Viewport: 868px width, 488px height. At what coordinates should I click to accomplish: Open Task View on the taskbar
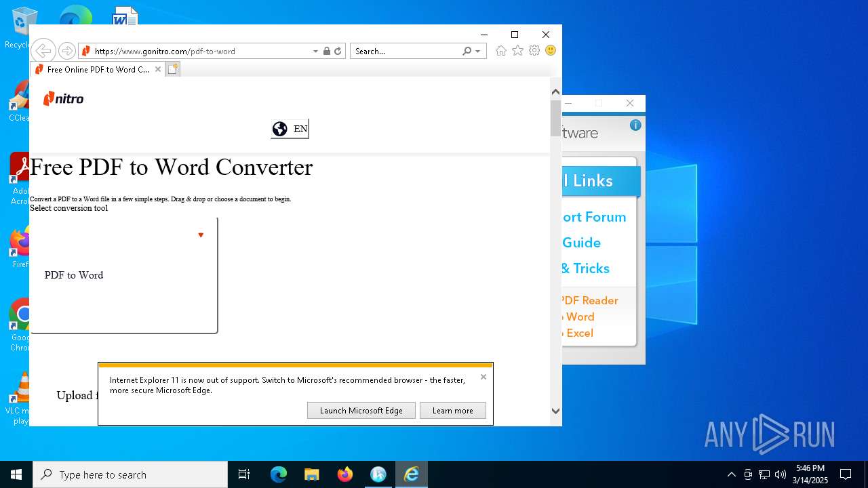click(244, 474)
